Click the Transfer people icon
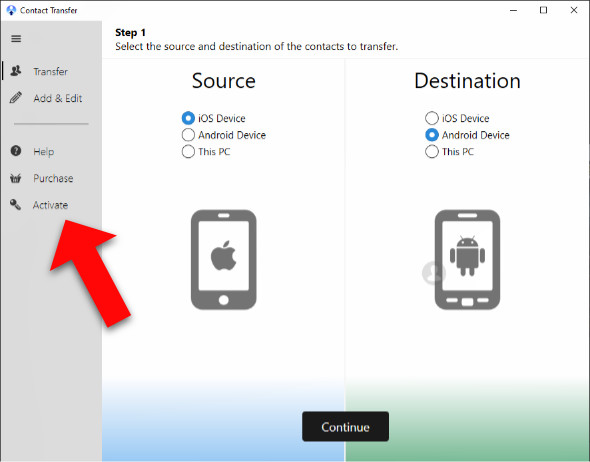The height and width of the screenshot is (462, 590). pos(16,71)
